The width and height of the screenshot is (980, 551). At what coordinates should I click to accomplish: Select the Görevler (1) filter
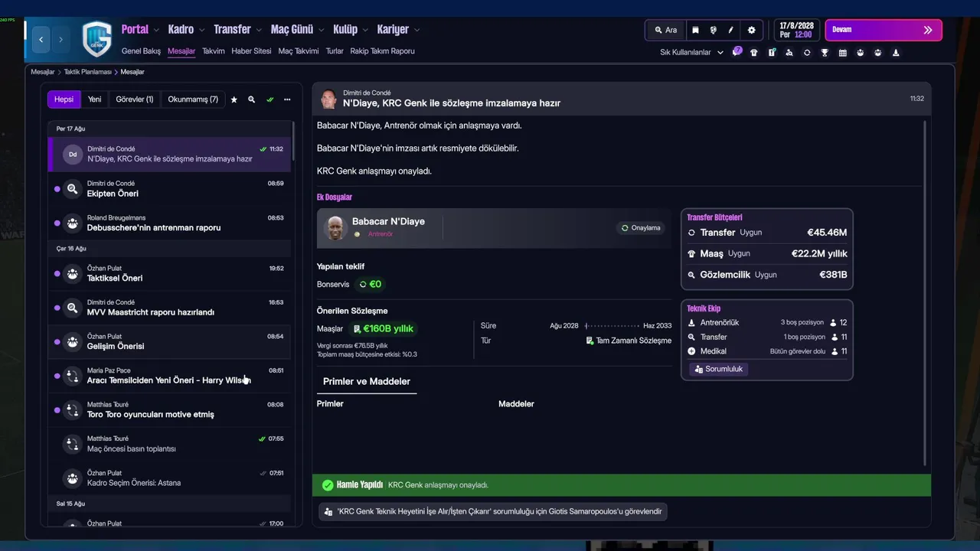point(134,99)
